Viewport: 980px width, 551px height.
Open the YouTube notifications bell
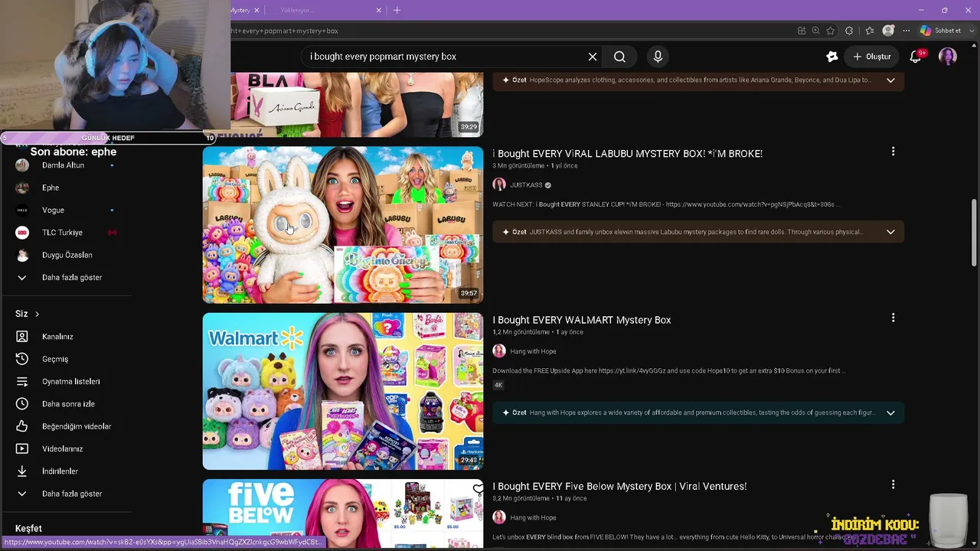(x=916, y=57)
